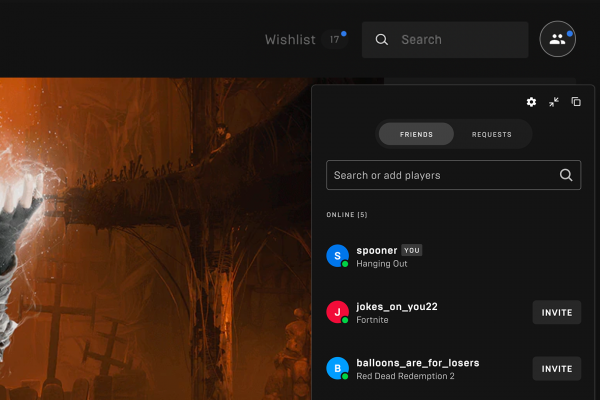Click the YOU tag next to spooner
600x400 pixels.
coord(412,250)
